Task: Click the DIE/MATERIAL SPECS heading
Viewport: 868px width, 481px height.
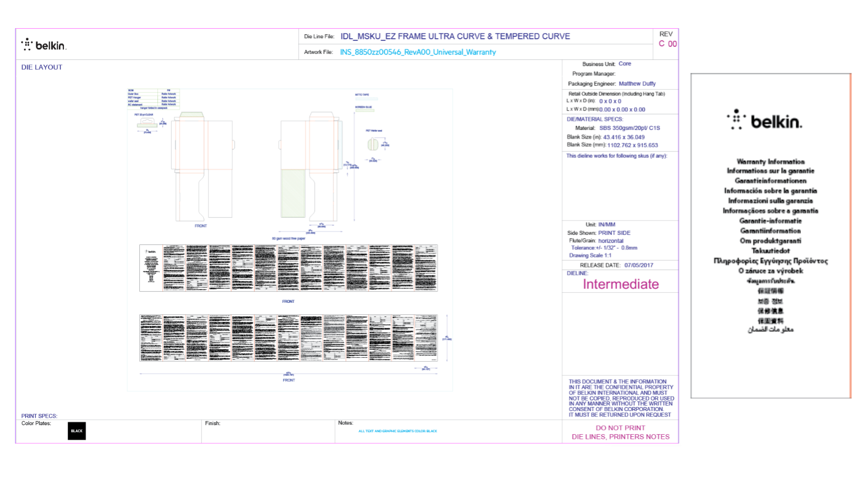Action: 595,119
